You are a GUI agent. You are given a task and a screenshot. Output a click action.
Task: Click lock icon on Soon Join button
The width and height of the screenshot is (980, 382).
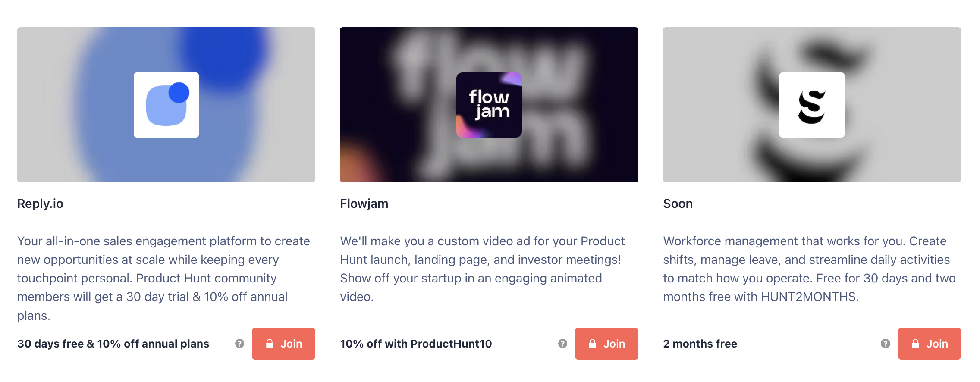pos(915,344)
